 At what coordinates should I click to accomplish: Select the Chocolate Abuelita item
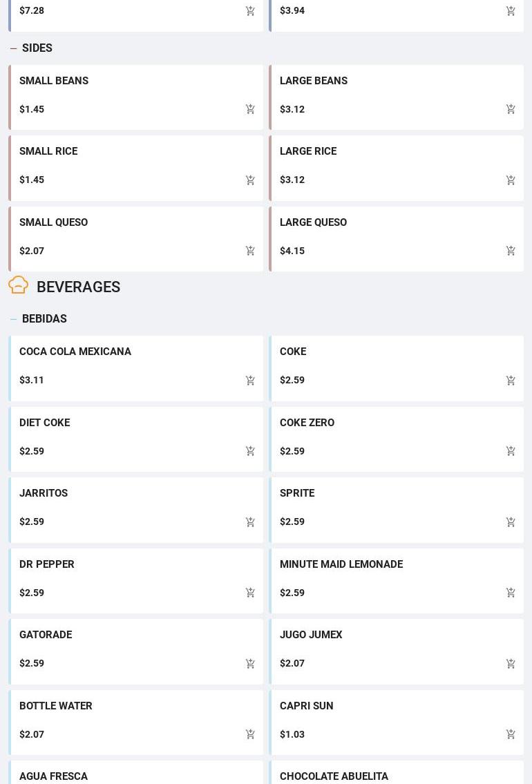coord(334,776)
